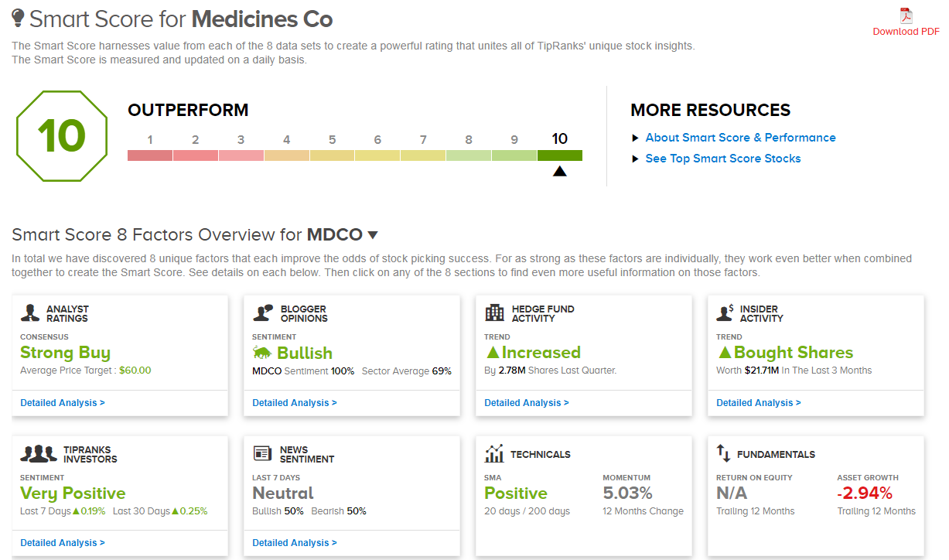Click the Hedge Fund Activity building icon
This screenshot has height=560, width=949.
[494, 312]
